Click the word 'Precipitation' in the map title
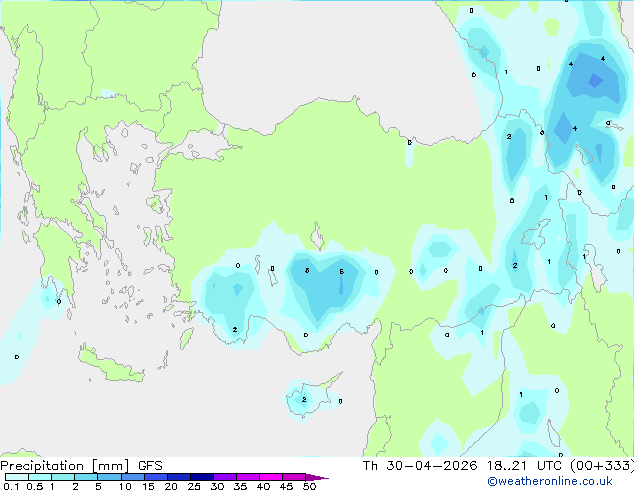634x490 pixels. click(x=42, y=466)
